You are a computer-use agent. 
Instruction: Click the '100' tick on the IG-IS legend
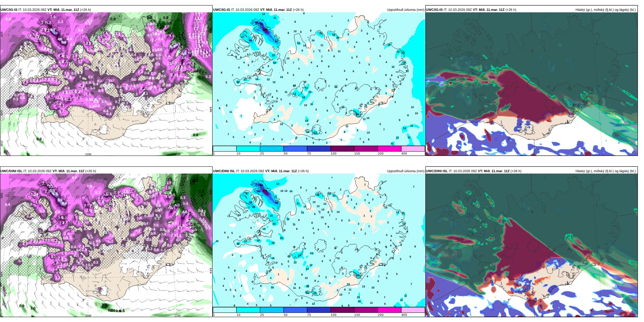[x=334, y=154]
